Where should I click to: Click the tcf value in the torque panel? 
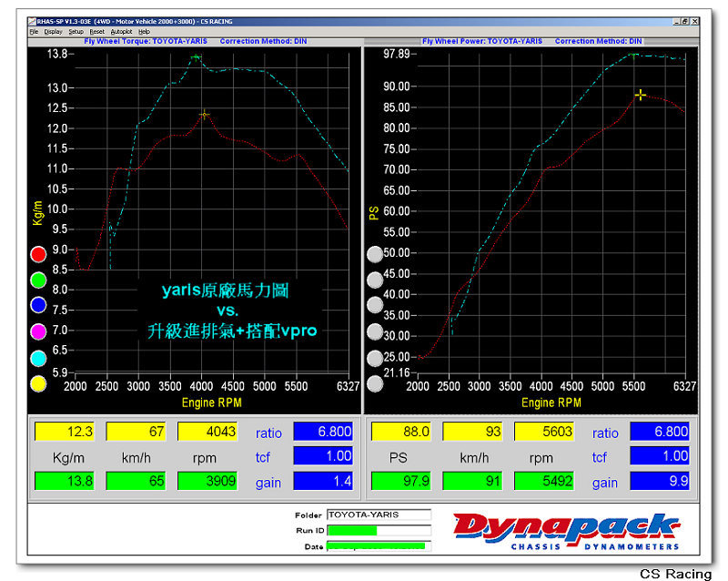pyautogui.click(x=323, y=455)
